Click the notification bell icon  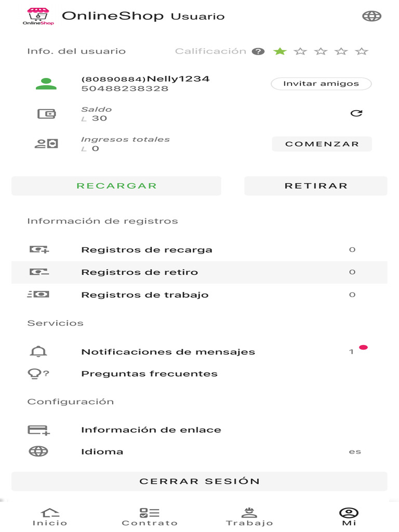click(38, 352)
